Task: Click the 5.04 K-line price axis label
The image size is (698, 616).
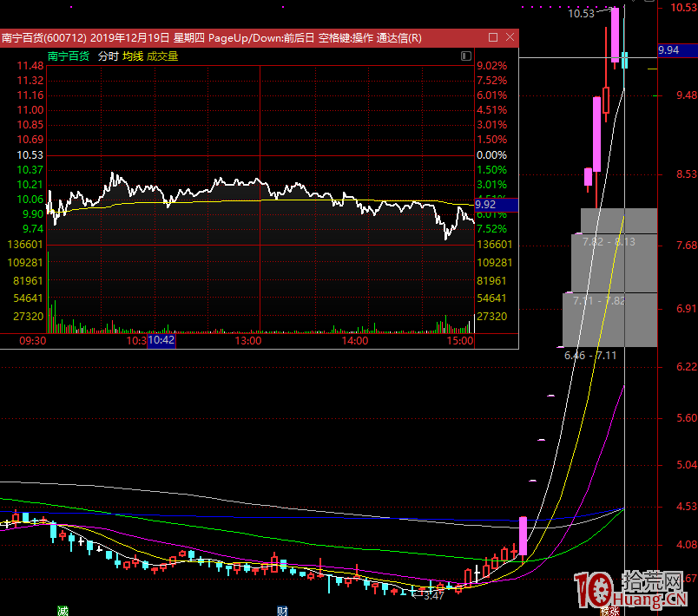Action: click(687, 465)
